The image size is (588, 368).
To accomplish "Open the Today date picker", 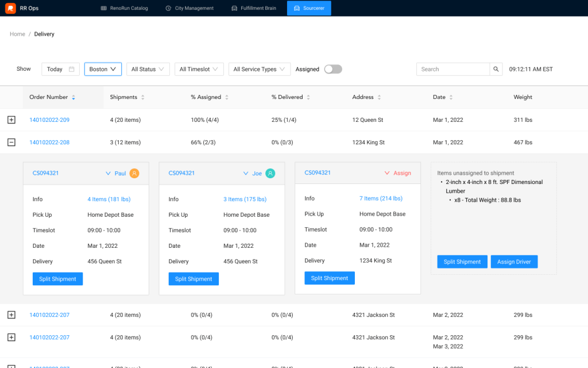I will click(60, 69).
